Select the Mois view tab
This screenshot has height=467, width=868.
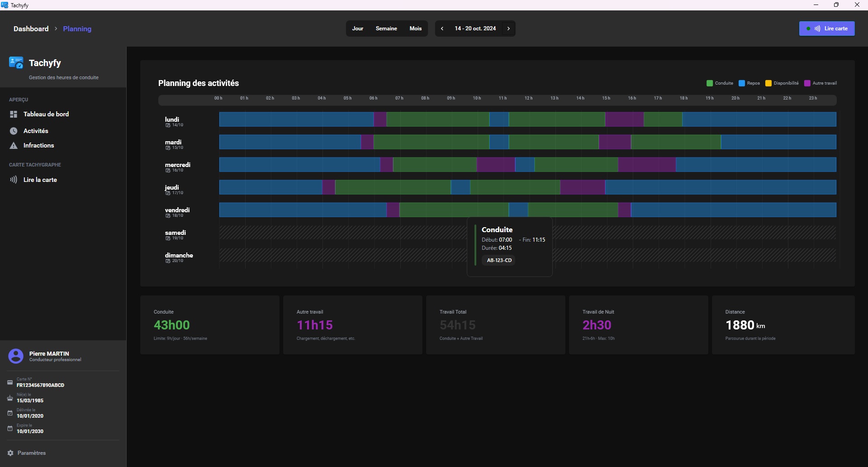[415, 29]
